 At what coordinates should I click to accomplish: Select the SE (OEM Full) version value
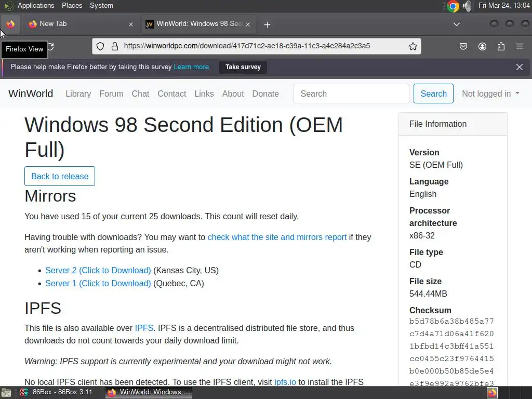click(x=436, y=165)
